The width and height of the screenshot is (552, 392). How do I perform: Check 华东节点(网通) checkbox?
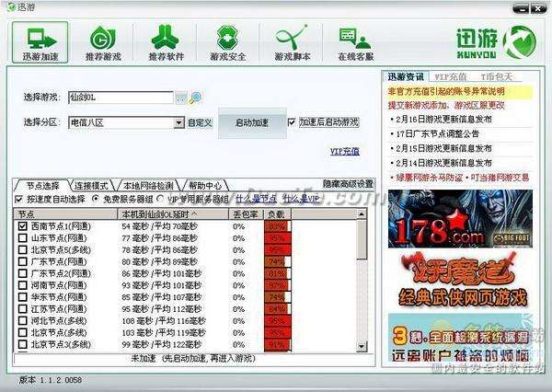22,297
